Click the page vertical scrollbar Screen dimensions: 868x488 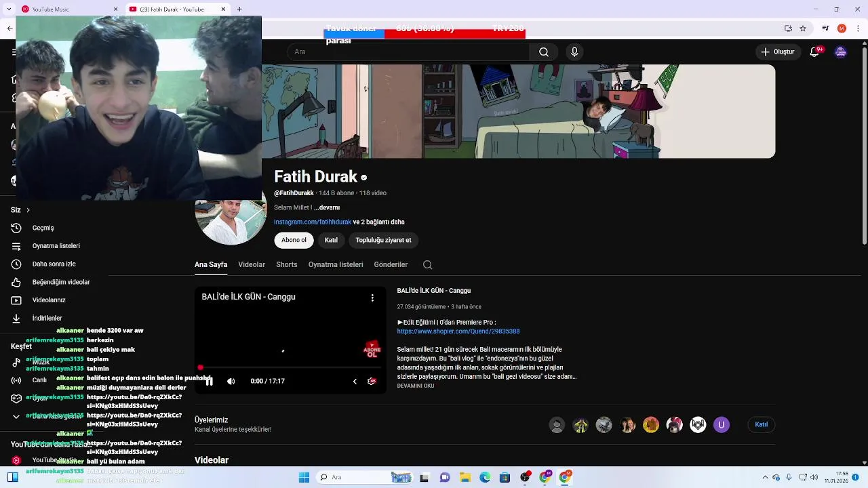point(864,144)
